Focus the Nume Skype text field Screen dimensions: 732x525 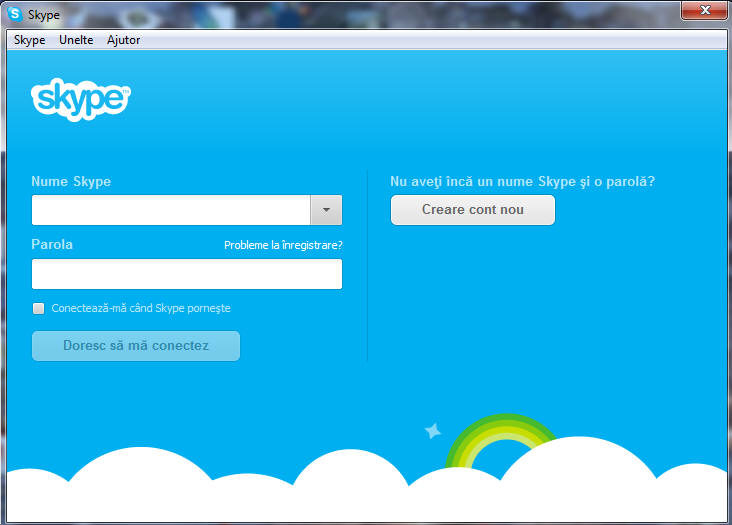(171, 210)
